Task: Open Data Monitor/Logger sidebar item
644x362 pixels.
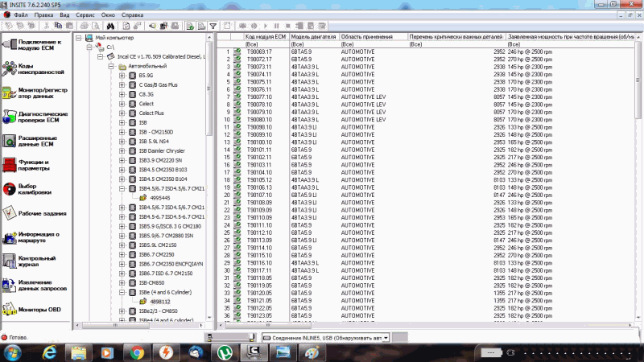Action: (35, 93)
